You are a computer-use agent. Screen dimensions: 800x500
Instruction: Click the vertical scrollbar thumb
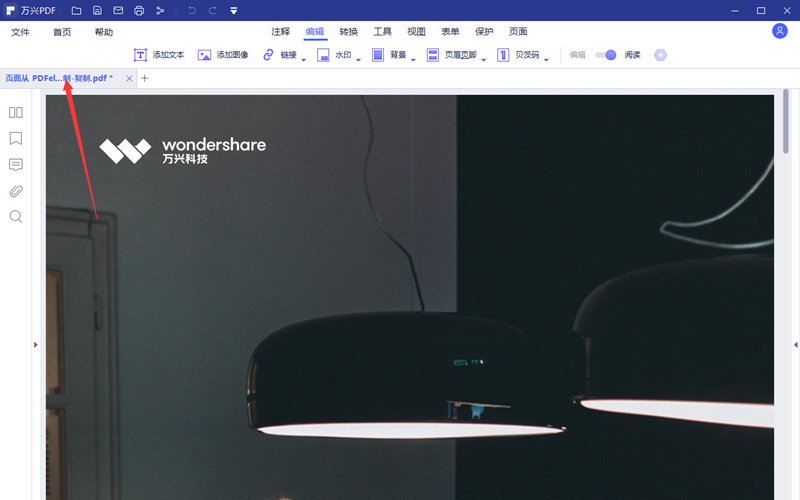(x=786, y=121)
